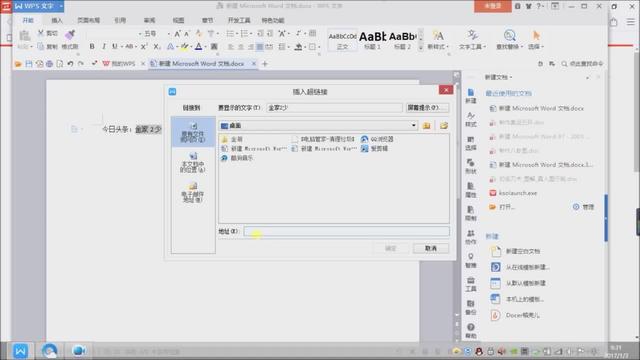The width and height of the screenshot is (640, 360).
Task: Select 酷狗音乐 item in file list
Action: pos(237,158)
